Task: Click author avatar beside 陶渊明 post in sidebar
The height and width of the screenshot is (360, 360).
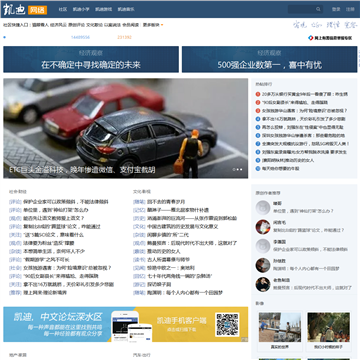Action: point(263,265)
